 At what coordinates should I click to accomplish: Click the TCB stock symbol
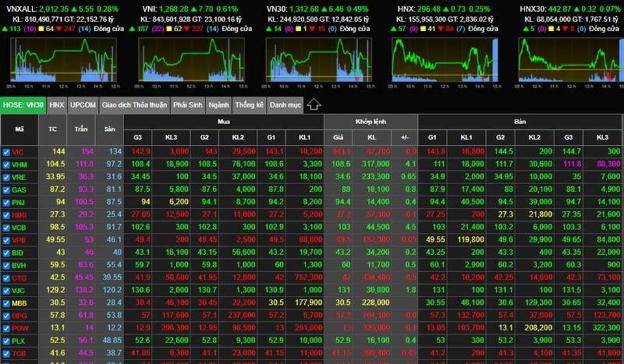click(19, 354)
